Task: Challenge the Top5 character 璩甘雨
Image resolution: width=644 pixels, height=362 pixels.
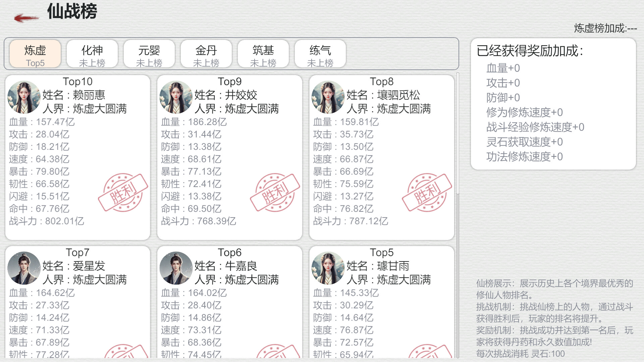Action: point(381,302)
